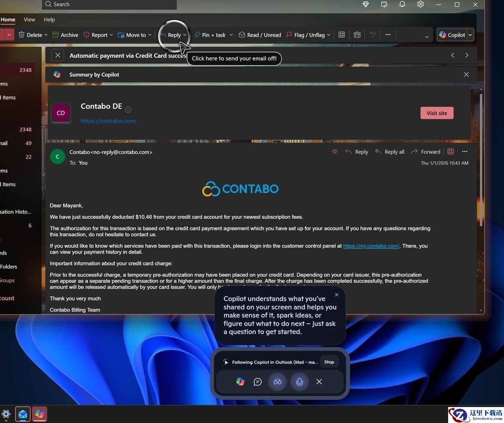
Task: Close the open email with subject-bar X
Action: coord(58,55)
